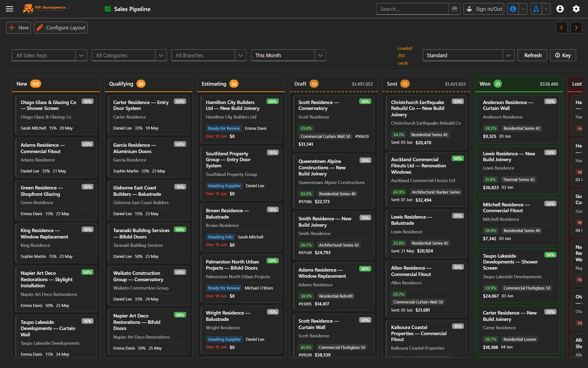Viewport: 588px width, 368px height.
Task: Click Awaiting Supplier tag on Southland card
Action: pos(224,186)
